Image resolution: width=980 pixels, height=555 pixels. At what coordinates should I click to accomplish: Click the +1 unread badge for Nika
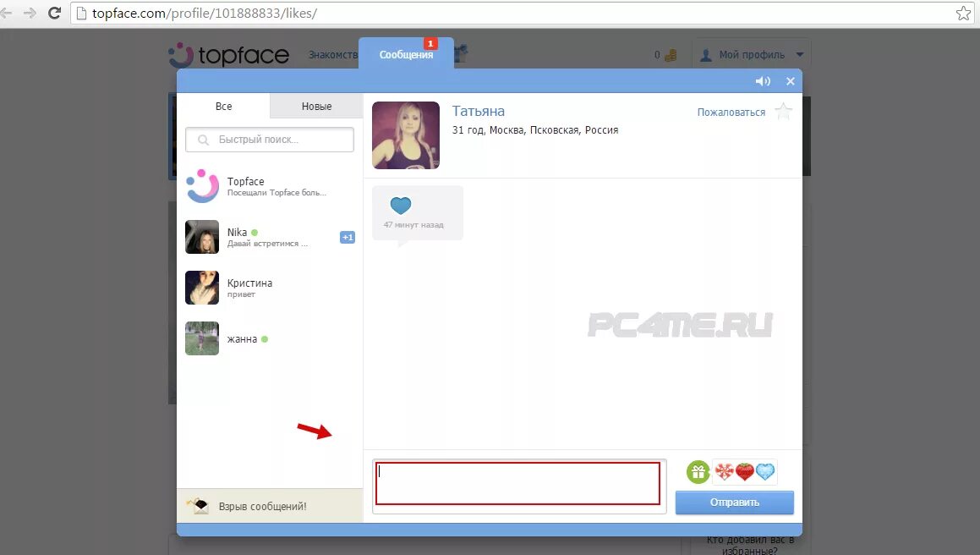click(348, 237)
